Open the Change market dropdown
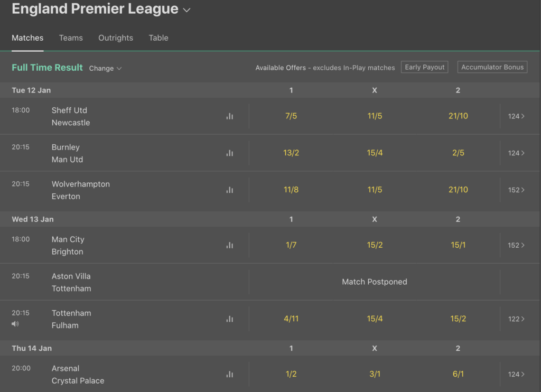The image size is (541, 392). pyautogui.click(x=105, y=68)
